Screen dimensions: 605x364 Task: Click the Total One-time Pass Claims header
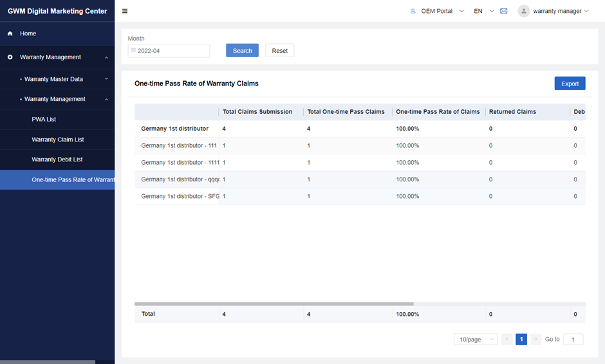coord(346,112)
